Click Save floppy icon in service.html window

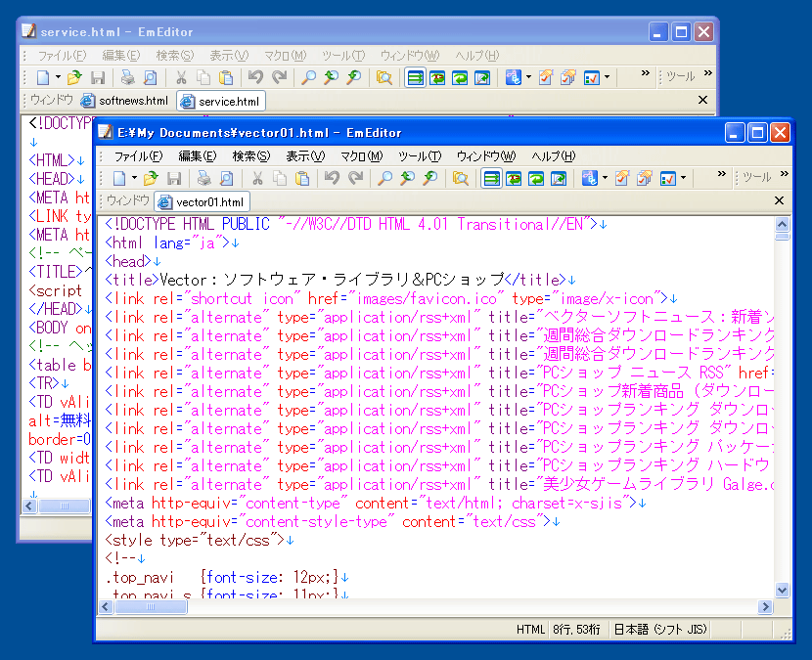[98, 77]
